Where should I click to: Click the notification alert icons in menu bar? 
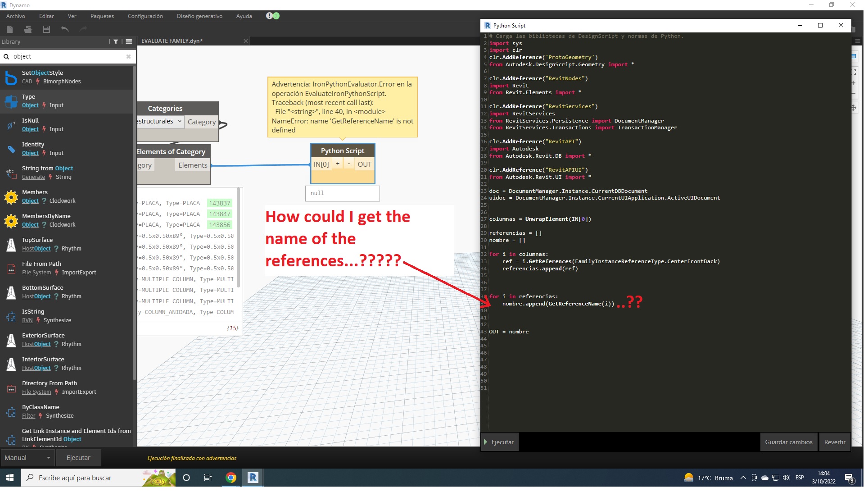click(x=273, y=16)
